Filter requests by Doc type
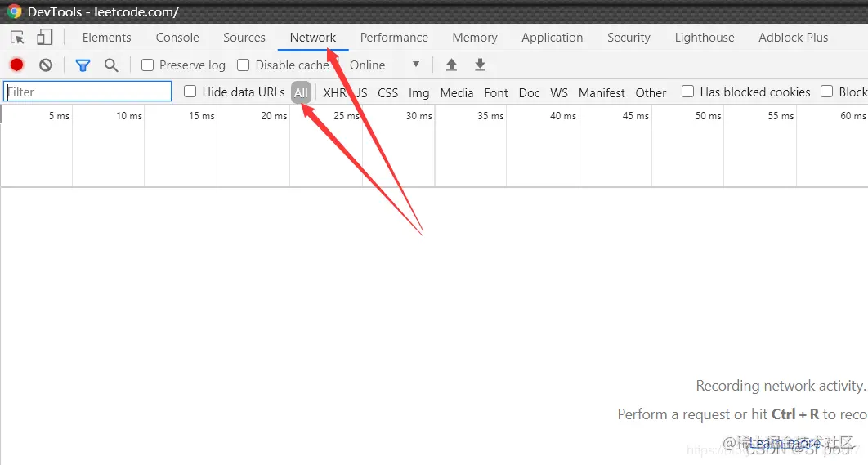 (x=529, y=92)
